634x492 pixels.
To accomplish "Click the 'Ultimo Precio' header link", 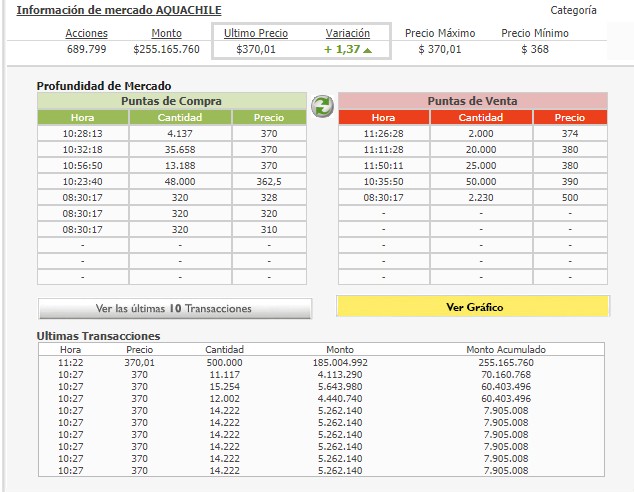I will pos(256,33).
